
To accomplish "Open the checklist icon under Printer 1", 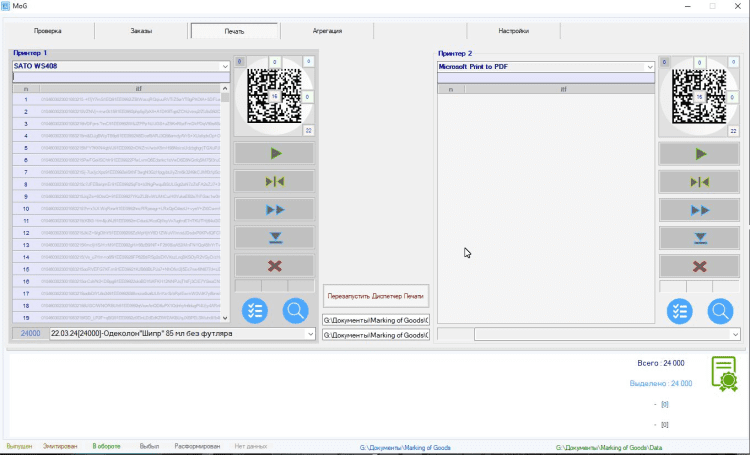I will coord(255,310).
